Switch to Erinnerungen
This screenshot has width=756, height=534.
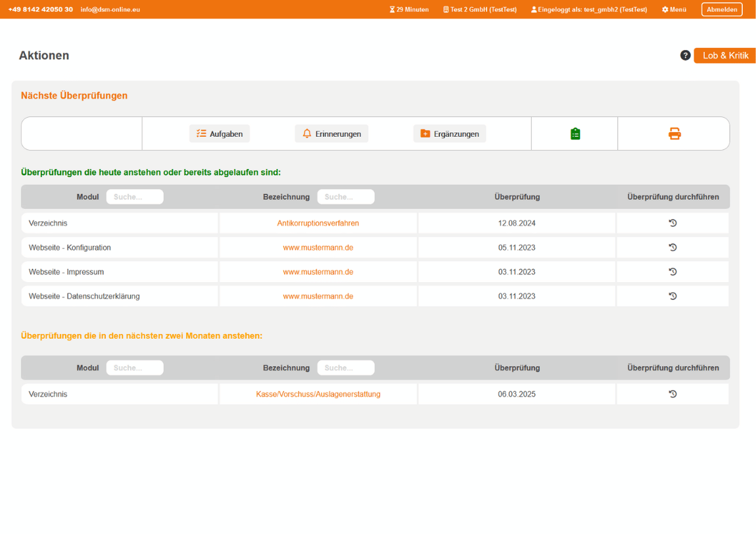[x=331, y=133]
